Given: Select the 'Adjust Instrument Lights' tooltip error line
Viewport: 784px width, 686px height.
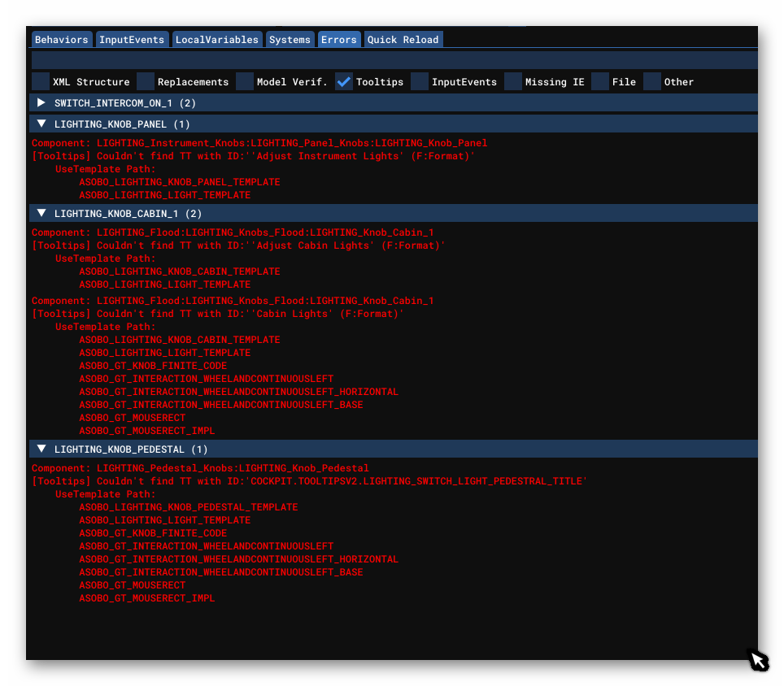Looking at the screenshot, I should tap(253, 156).
